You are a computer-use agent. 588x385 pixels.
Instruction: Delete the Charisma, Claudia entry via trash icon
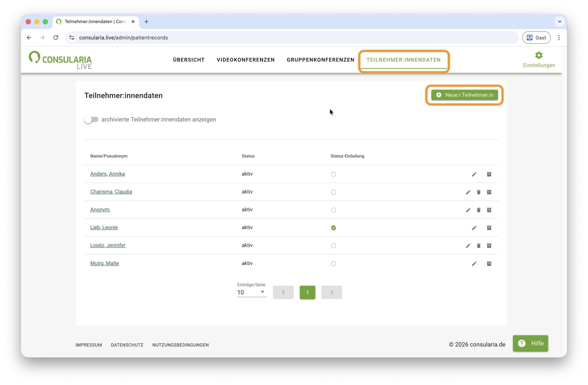click(x=478, y=192)
